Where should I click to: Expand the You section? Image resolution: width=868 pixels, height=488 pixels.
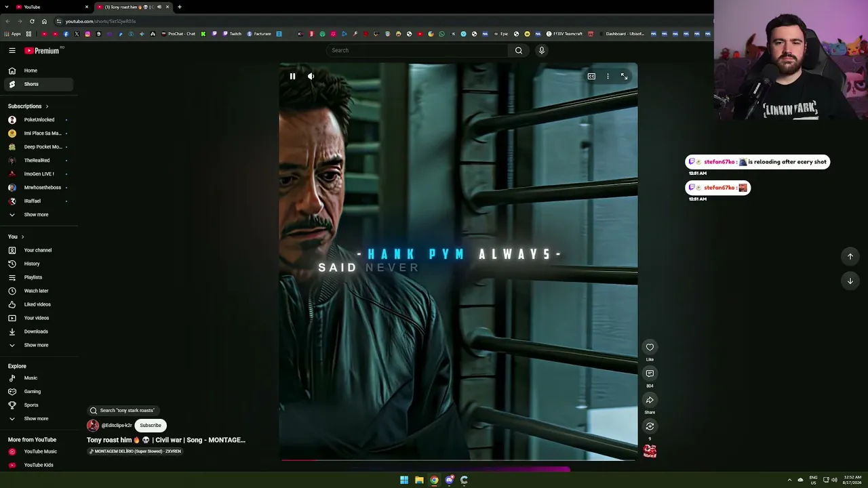[16, 237]
